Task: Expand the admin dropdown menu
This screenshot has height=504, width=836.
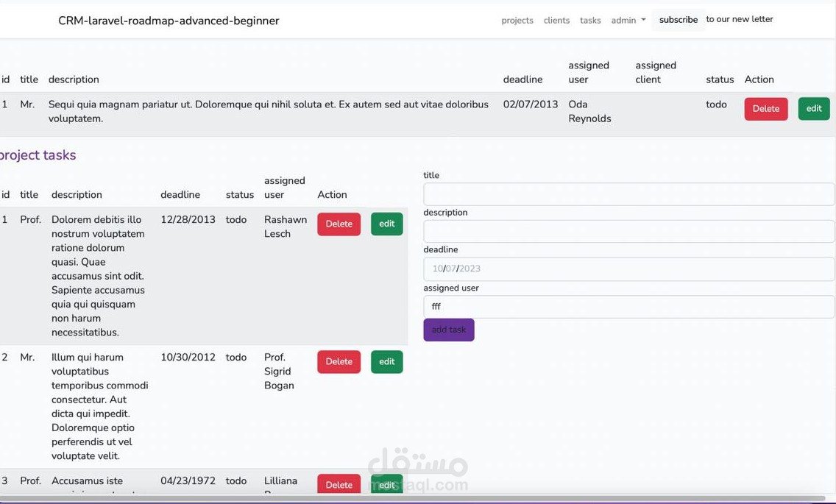Action: click(628, 21)
